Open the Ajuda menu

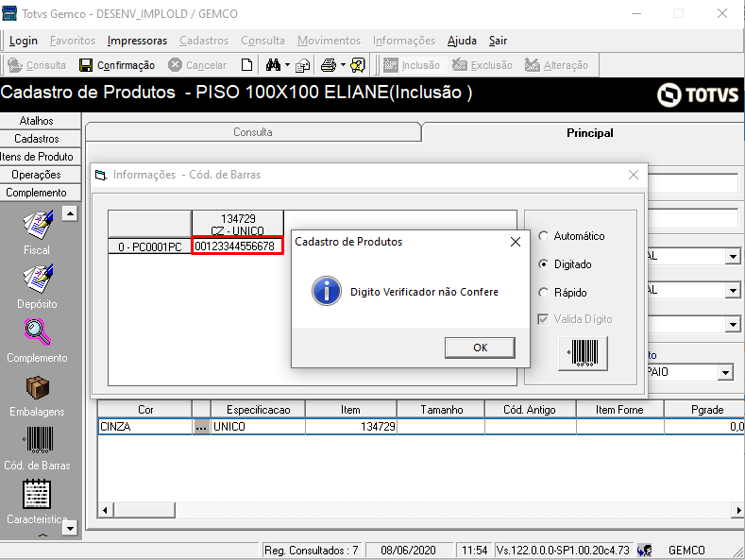click(462, 41)
